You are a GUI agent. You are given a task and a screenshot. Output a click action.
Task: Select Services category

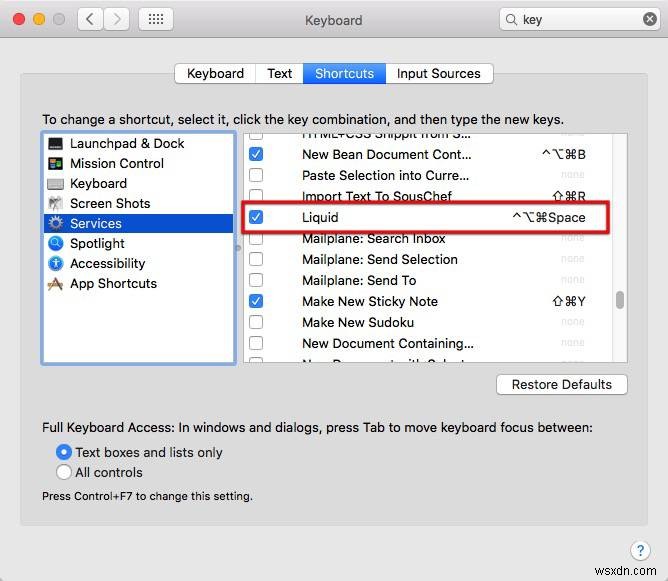(x=138, y=223)
